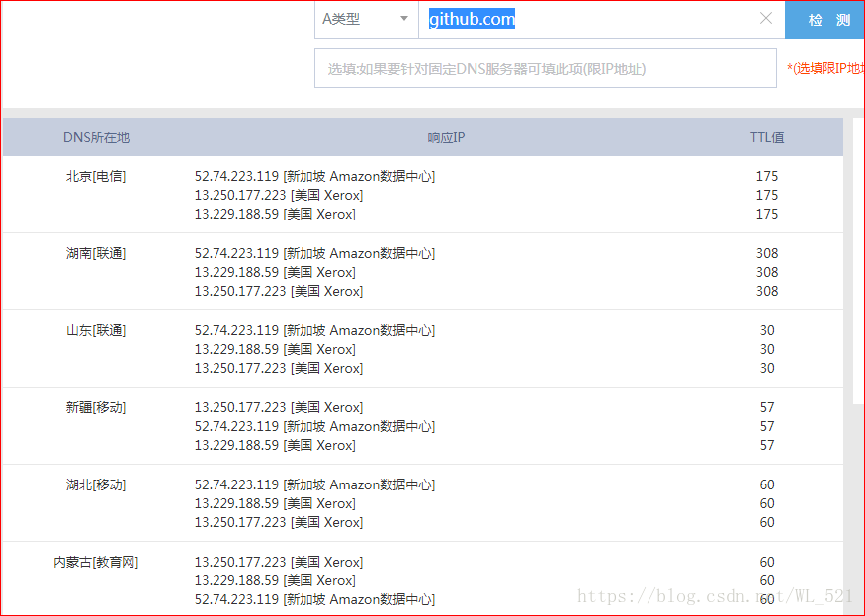
Task: Click the first TTL value 60 for 湖北[移动]
Action: (767, 484)
